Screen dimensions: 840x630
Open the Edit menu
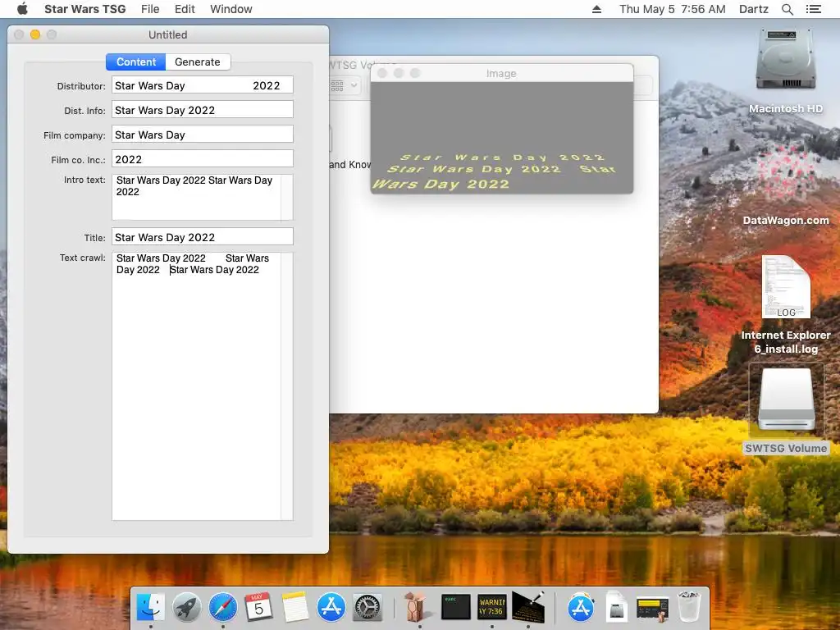(x=185, y=9)
